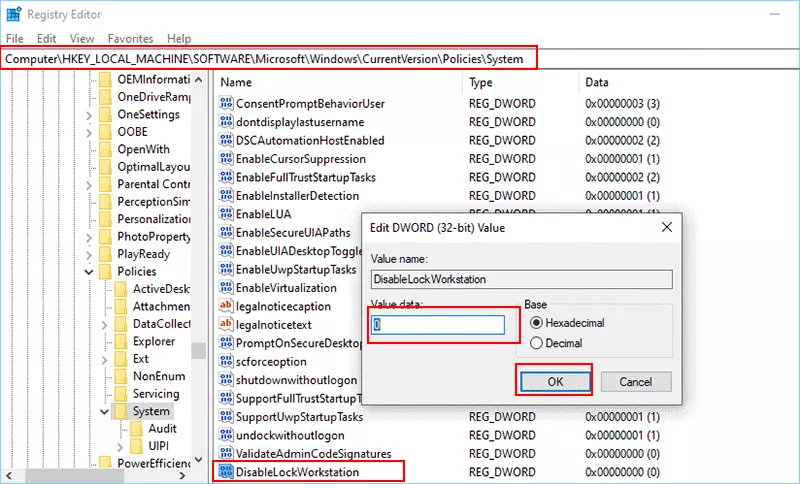Open the Edit menu
This screenshot has width=800, height=484.
tap(46, 39)
